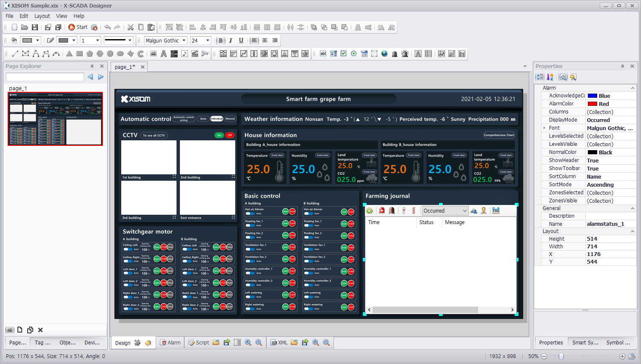Click the CSV export icon in Farming journal
The image size is (641, 364).
coord(496,210)
